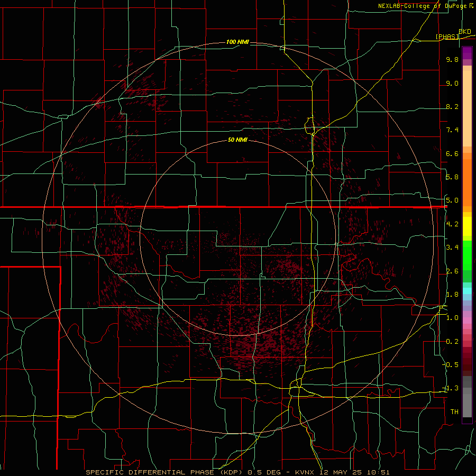
Task: Click the 50 NMI range ring label
Action: pos(237,140)
